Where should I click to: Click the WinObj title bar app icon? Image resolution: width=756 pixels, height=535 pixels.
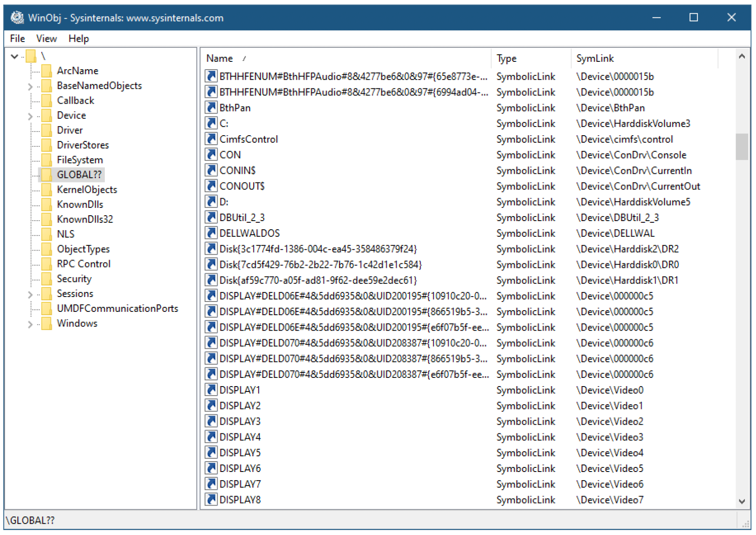[x=17, y=17]
